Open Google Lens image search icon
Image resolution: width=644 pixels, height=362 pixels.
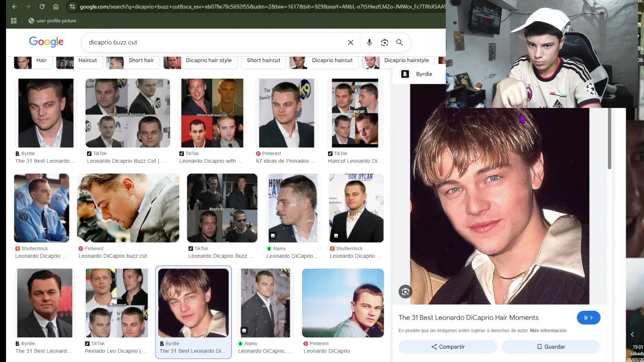[x=384, y=43]
